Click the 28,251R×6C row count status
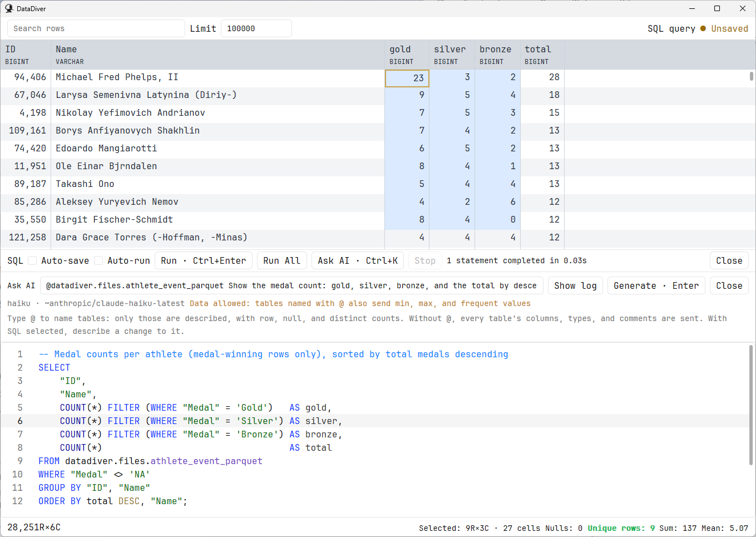The image size is (756, 537). click(x=34, y=527)
